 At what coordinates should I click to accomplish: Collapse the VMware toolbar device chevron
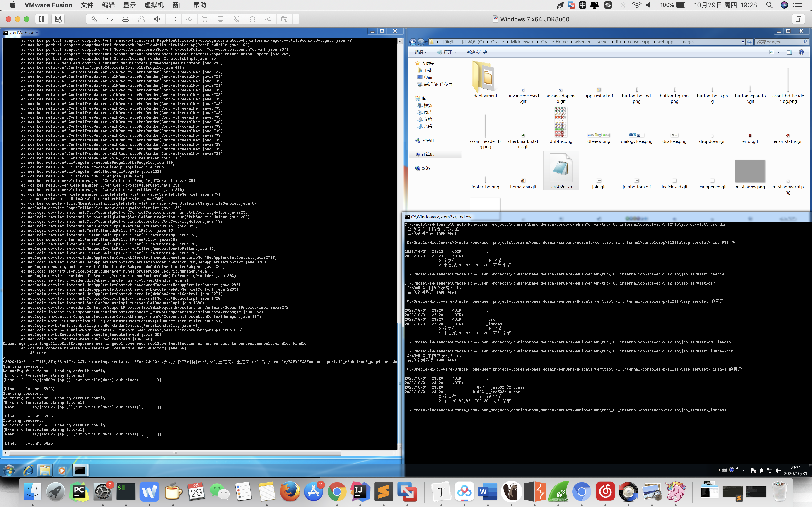tap(296, 19)
